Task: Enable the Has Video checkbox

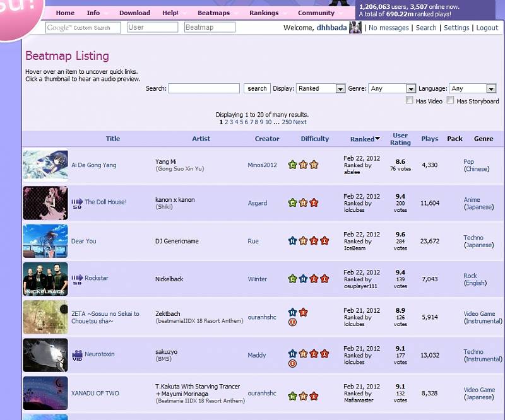Action: click(410, 100)
